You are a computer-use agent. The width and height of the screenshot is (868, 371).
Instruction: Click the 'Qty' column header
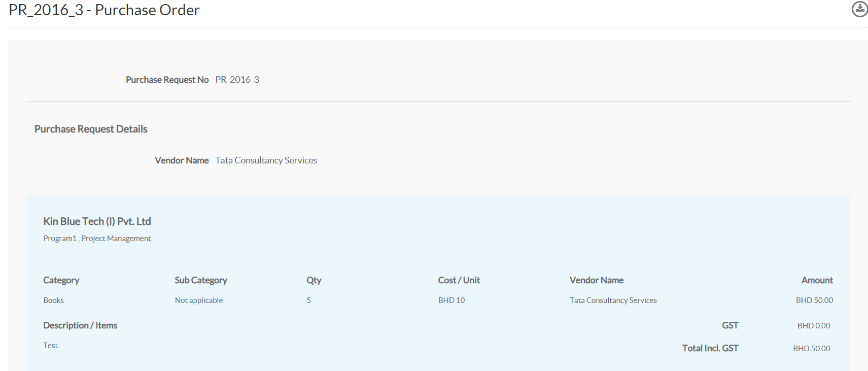point(314,280)
